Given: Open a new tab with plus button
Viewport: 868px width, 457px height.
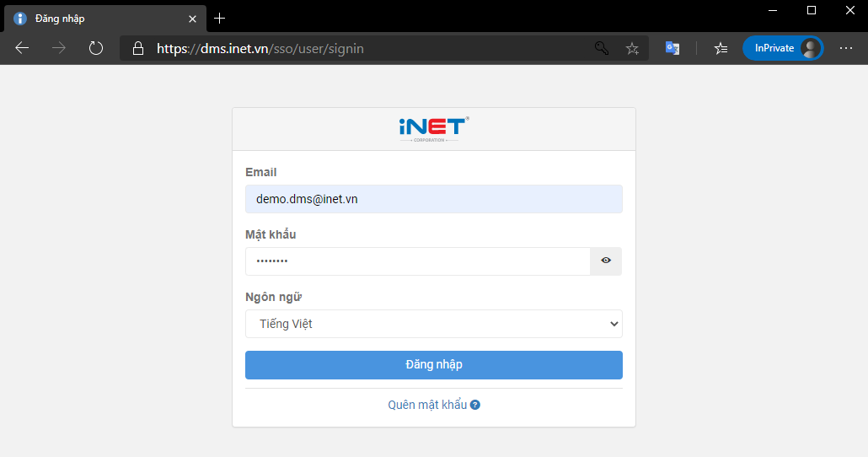Looking at the screenshot, I should point(220,19).
